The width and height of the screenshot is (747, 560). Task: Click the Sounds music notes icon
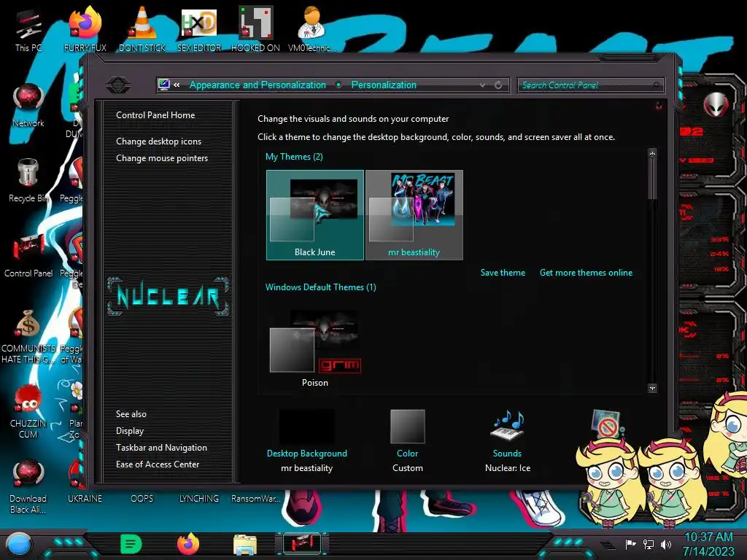click(x=507, y=425)
